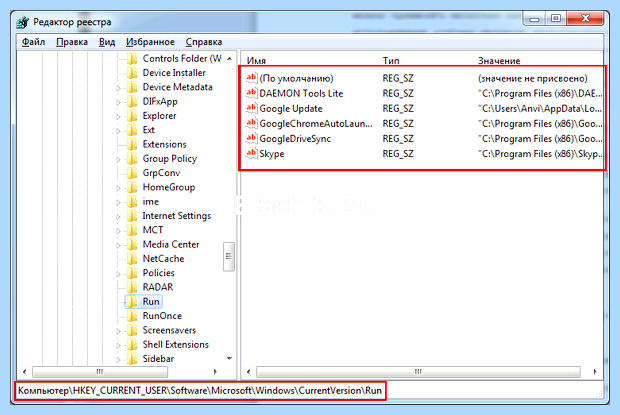Select the ime folder icon

click(132, 202)
